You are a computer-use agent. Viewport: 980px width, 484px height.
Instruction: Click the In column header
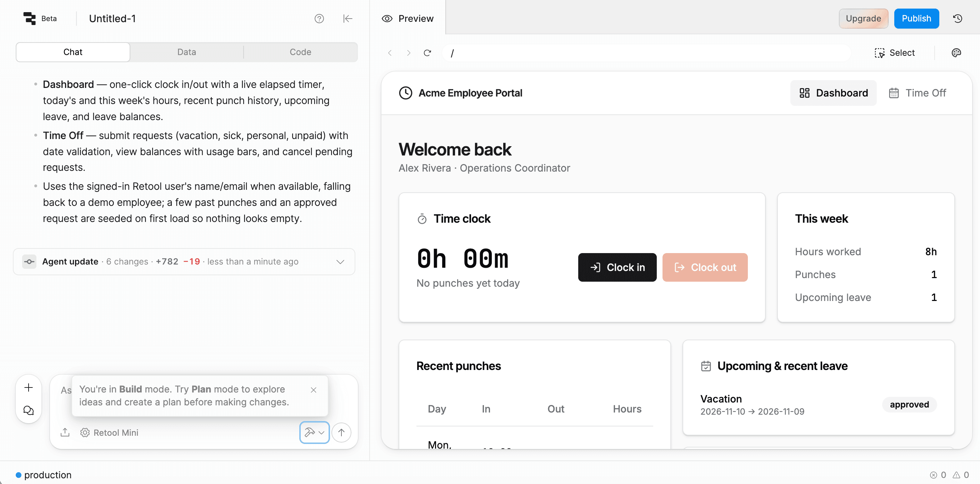[486, 409]
